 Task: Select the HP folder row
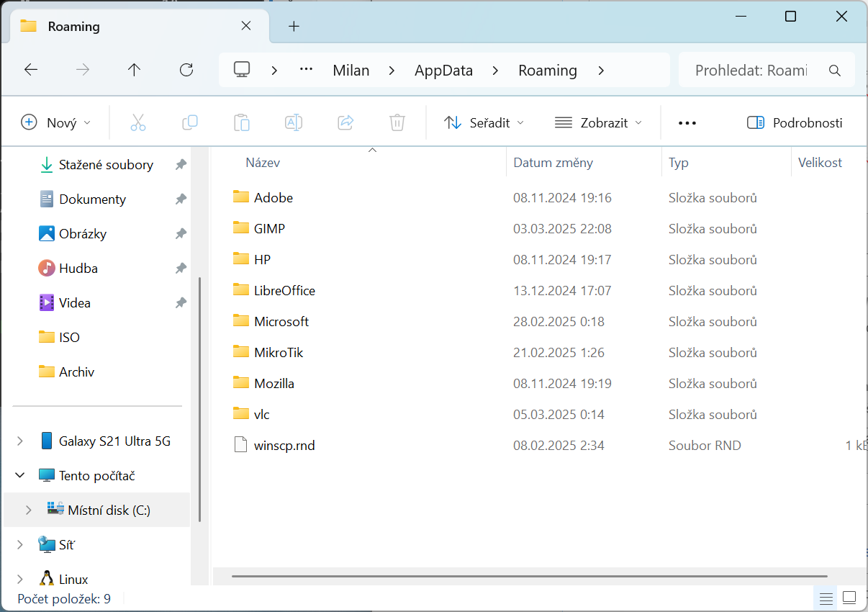(x=540, y=259)
